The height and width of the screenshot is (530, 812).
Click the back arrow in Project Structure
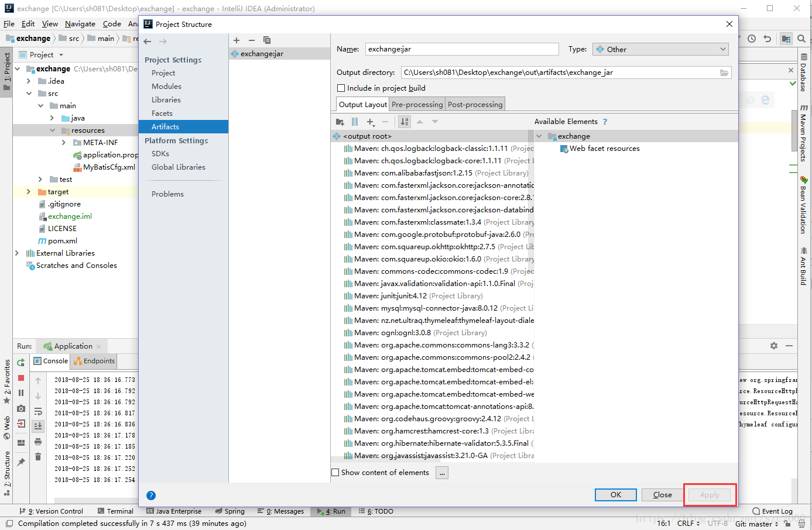click(x=148, y=42)
